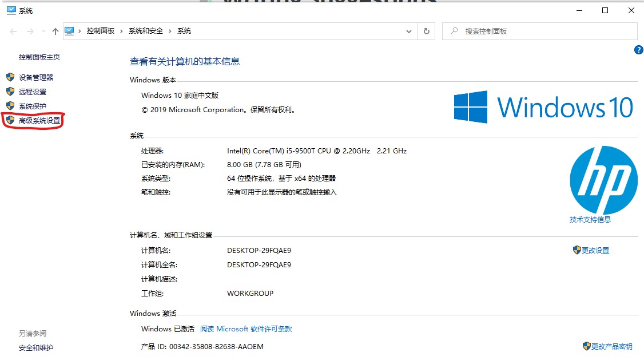644x364 pixels.
Task: Click shield icon beside 系统保护
Action: coord(10,105)
